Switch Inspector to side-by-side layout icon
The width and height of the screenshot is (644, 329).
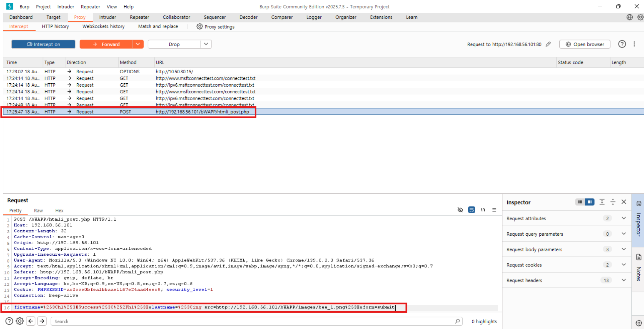click(x=589, y=202)
